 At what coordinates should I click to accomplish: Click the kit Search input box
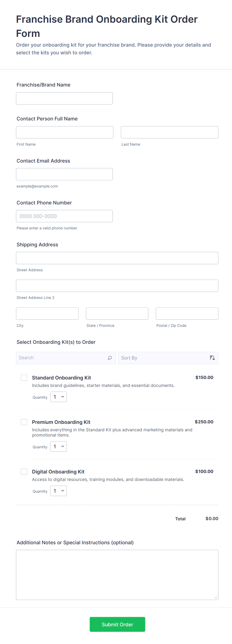point(60,358)
